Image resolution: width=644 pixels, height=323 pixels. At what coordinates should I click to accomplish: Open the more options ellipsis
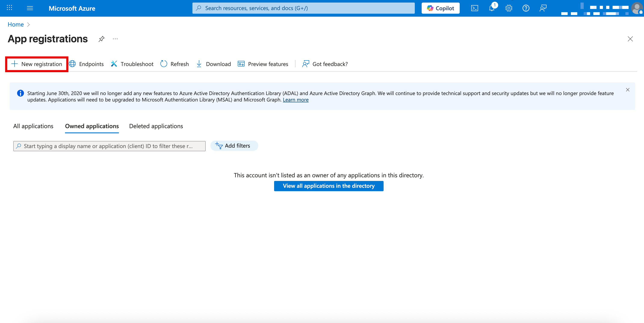(115, 39)
